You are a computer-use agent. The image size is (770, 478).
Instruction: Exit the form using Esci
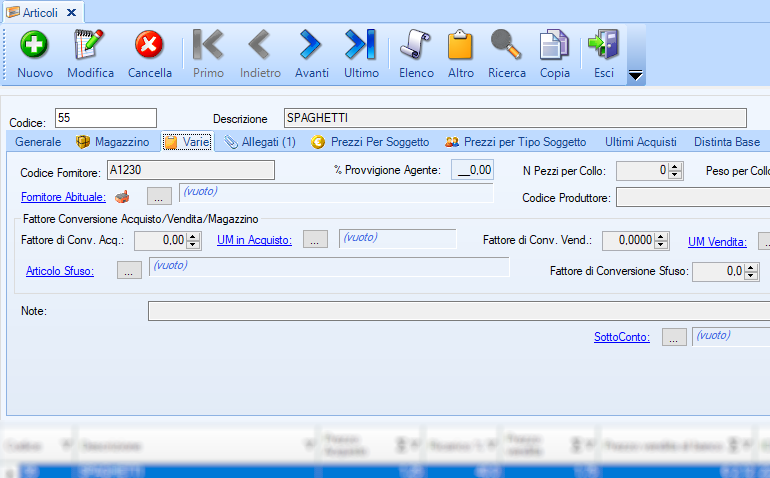point(603,46)
